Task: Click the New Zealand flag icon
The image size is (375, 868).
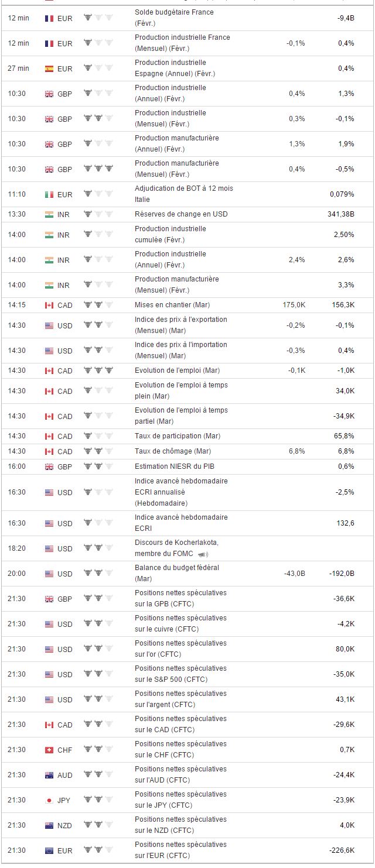Action: click(x=49, y=825)
